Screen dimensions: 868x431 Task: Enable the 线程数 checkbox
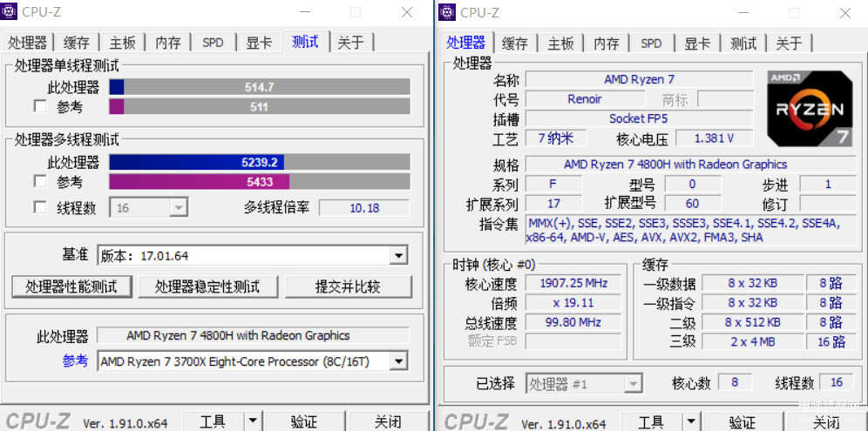40,207
